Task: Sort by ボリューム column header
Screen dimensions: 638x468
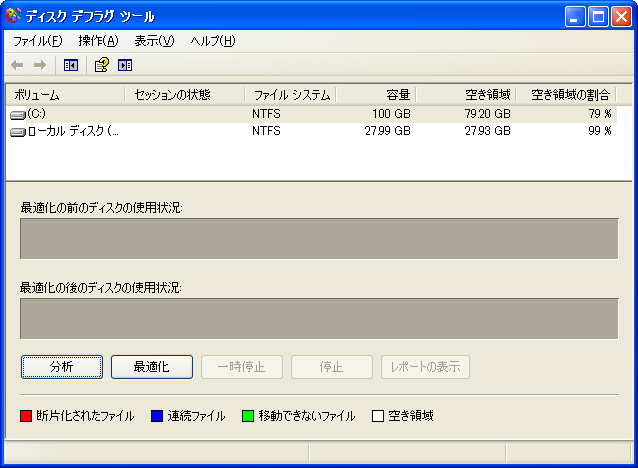Action: [65, 95]
